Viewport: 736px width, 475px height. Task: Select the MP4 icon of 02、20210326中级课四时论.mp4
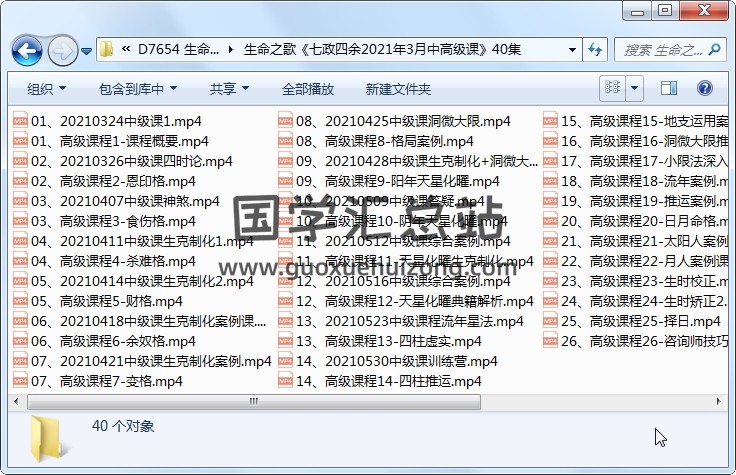click(x=20, y=161)
